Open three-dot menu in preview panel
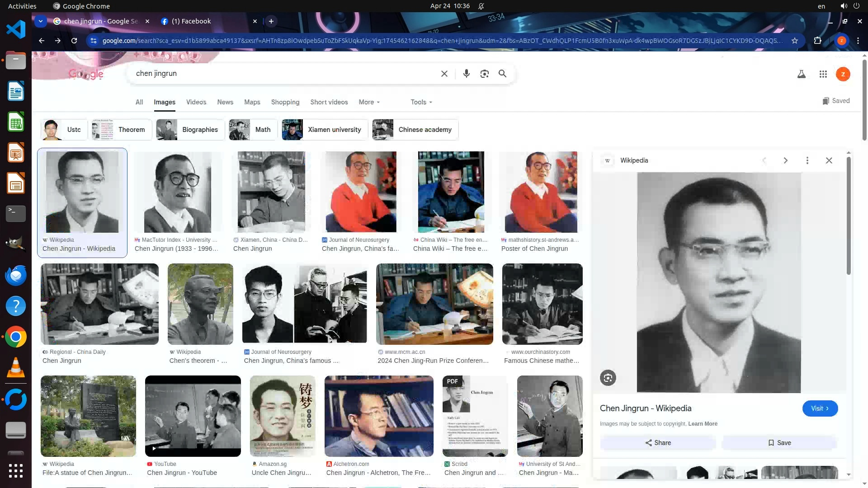 pyautogui.click(x=807, y=160)
